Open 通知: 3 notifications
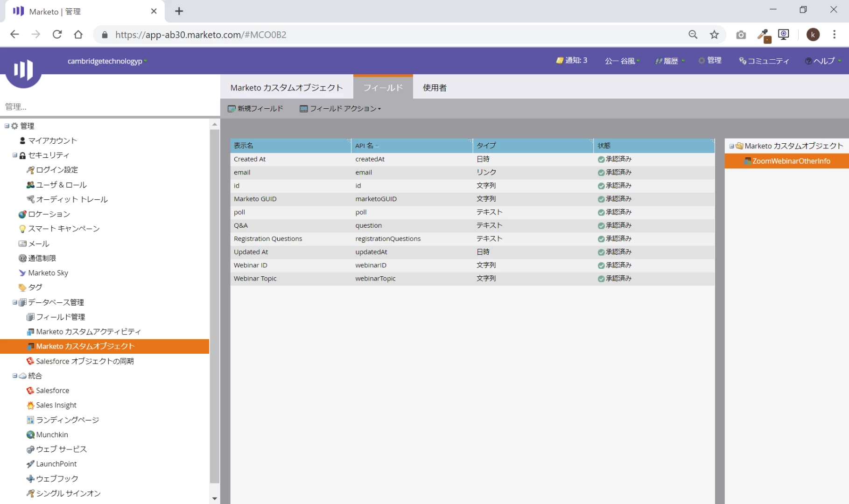 572,61
